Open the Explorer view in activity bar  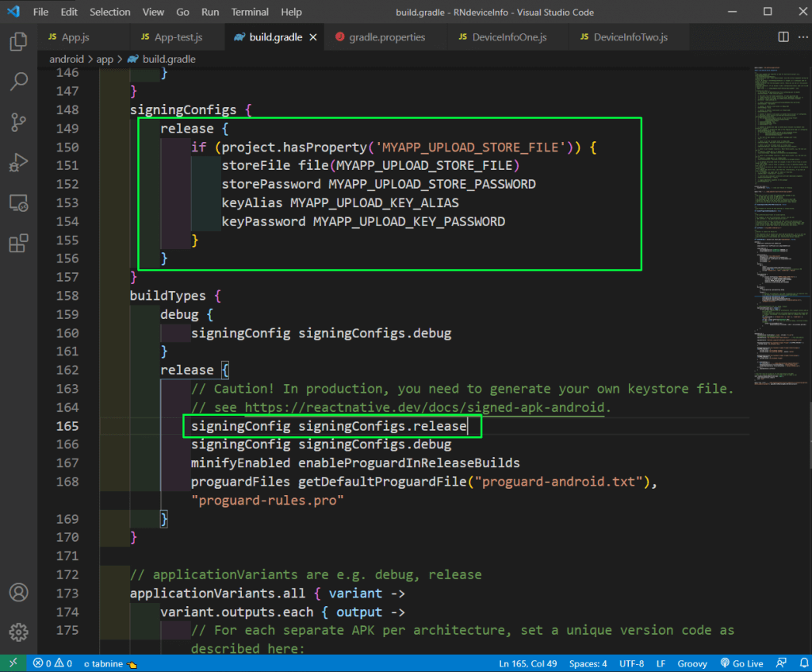[17, 41]
